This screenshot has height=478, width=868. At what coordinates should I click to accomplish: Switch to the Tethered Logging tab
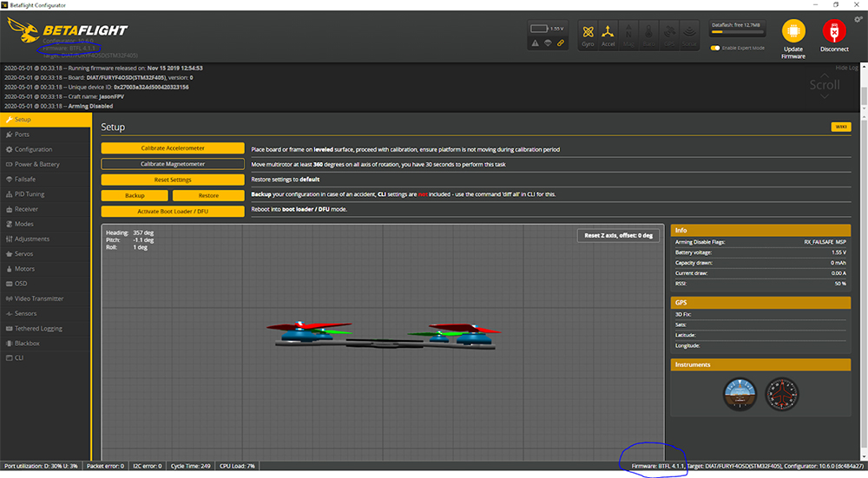[x=46, y=329]
